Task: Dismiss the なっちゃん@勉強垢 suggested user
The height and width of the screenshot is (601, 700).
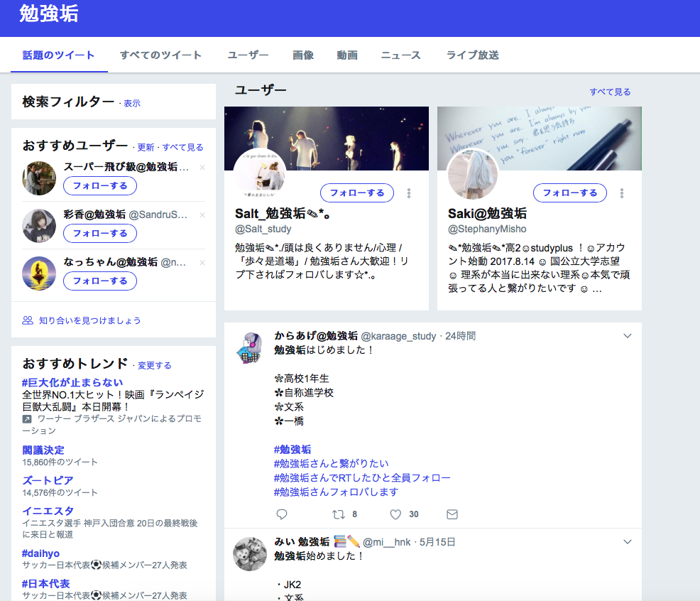Action: [x=202, y=263]
